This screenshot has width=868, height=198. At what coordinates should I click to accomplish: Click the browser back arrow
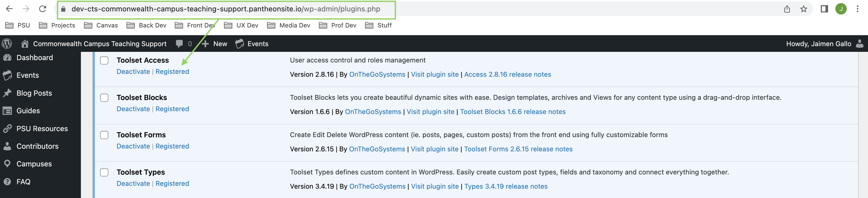point(9,9)
